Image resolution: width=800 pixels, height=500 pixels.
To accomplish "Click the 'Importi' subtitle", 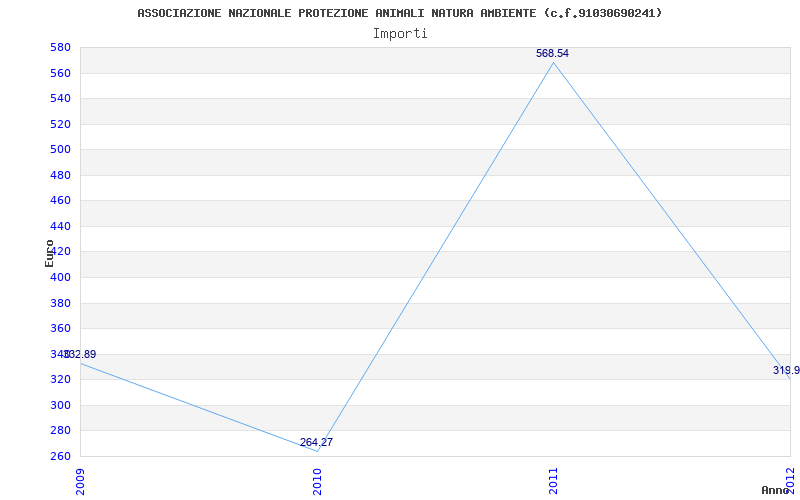I will click(x=400, y=34).
